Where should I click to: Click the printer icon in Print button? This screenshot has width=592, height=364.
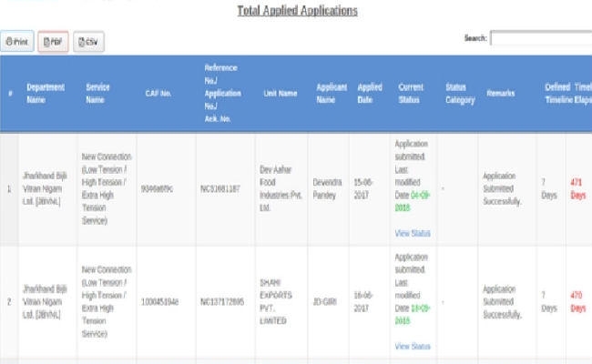click(9, 42)
